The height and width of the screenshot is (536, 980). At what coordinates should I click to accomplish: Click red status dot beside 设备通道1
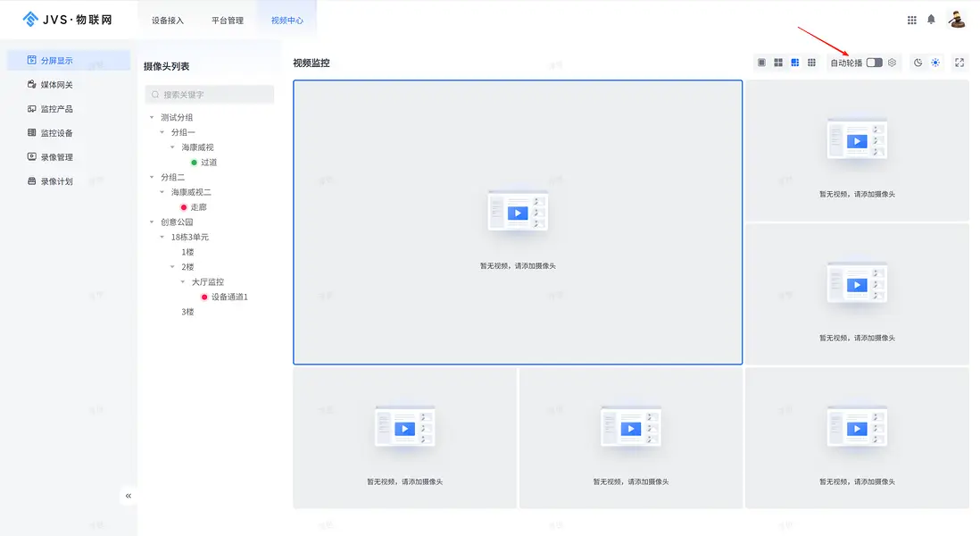pyautogui.click(x=204, y=297)
